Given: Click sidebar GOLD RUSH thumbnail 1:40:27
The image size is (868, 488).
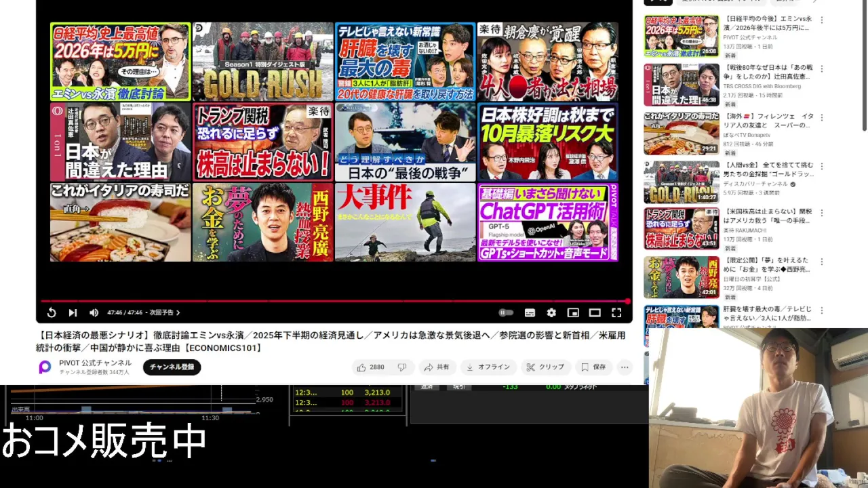Looking at the screenshot, I should pyautogui.click(x=682, y=181).
